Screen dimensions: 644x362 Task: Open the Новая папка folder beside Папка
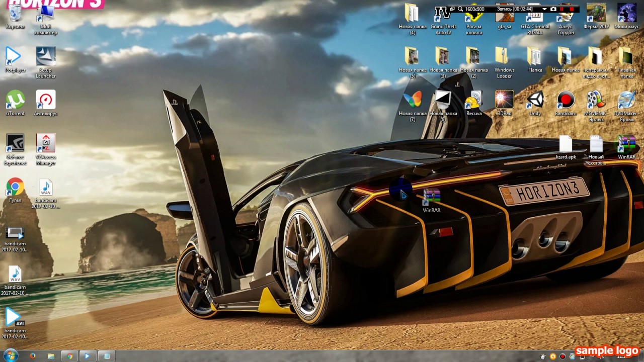click(566, 60)
